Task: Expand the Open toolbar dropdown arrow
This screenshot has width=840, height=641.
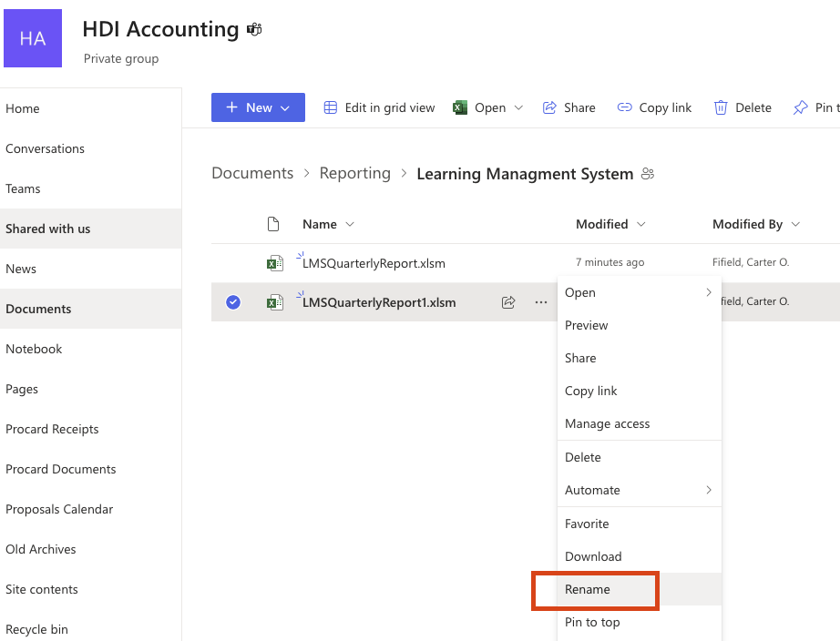Action: [518, 107]
